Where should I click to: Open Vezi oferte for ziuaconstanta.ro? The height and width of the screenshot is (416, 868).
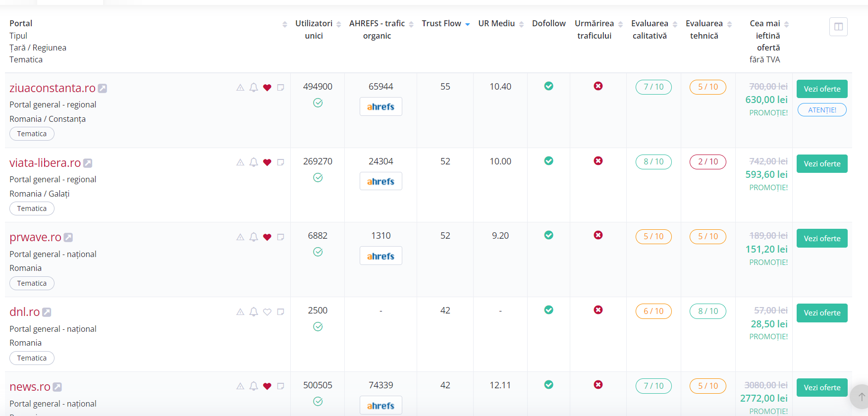822,89
